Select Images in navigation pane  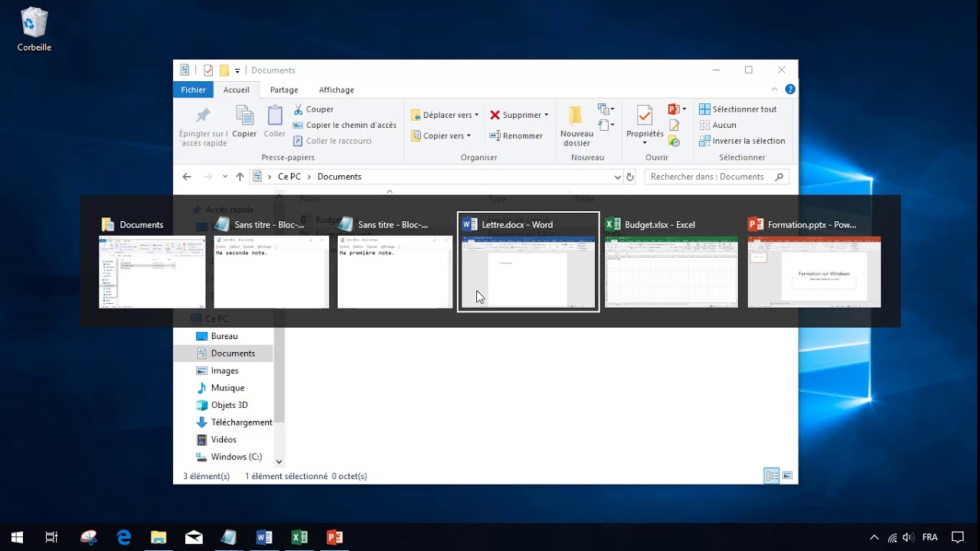click(x=224, y=370)
